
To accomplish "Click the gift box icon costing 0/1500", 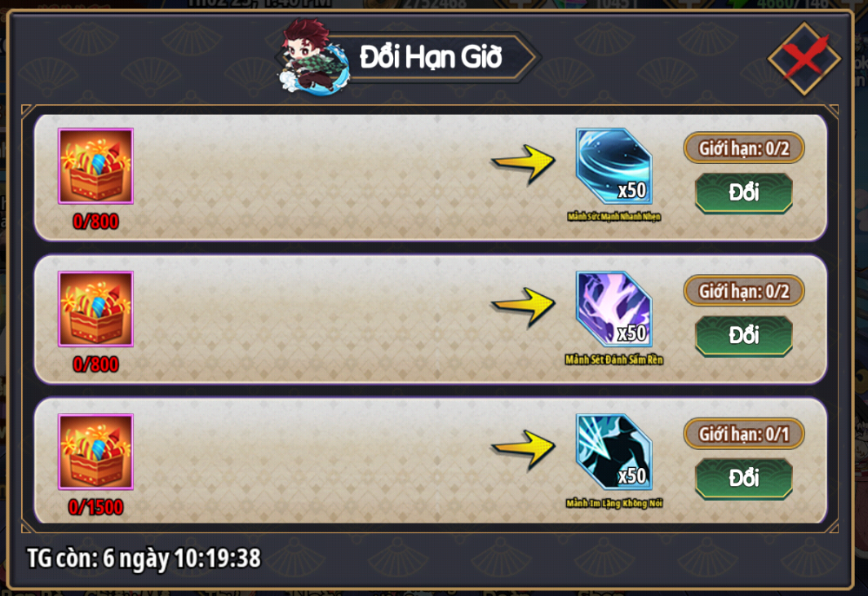I will (95, 453).
